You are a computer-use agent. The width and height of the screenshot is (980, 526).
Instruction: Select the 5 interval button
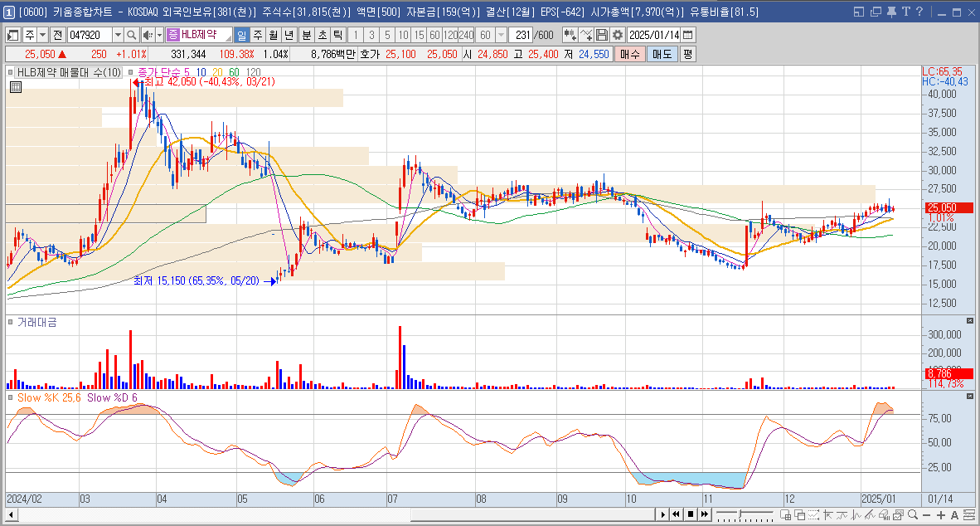tap(387, 35)
